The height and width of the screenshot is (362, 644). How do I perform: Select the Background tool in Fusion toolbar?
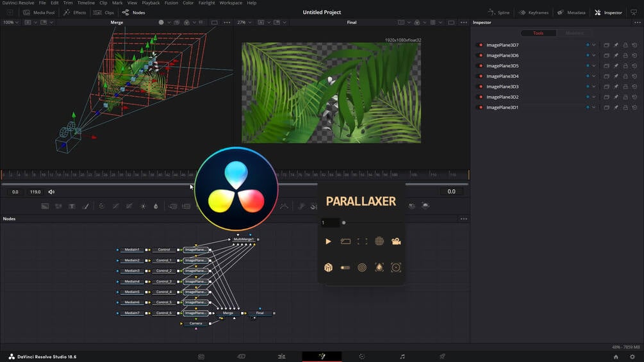click(45, 206)
